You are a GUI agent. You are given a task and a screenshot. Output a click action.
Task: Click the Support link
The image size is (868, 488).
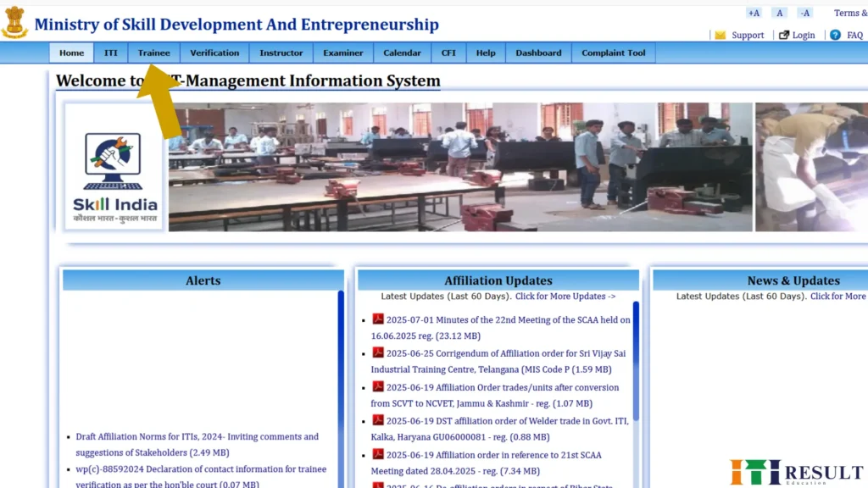click(748, 35)
